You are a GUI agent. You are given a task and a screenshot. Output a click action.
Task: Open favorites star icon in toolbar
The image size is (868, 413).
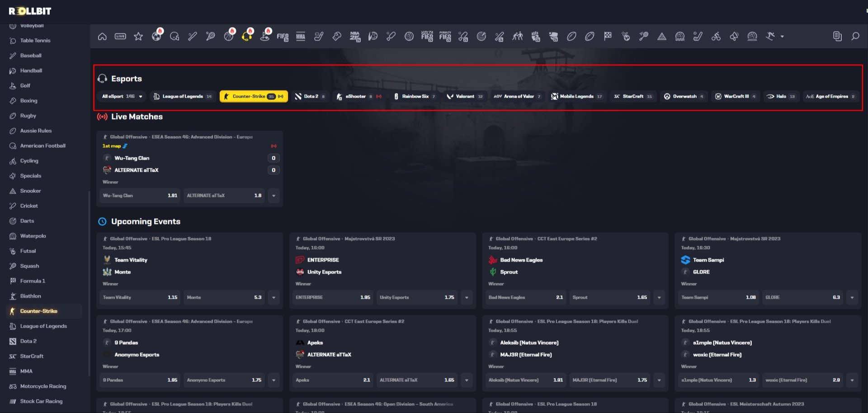(x=138, y=36)
